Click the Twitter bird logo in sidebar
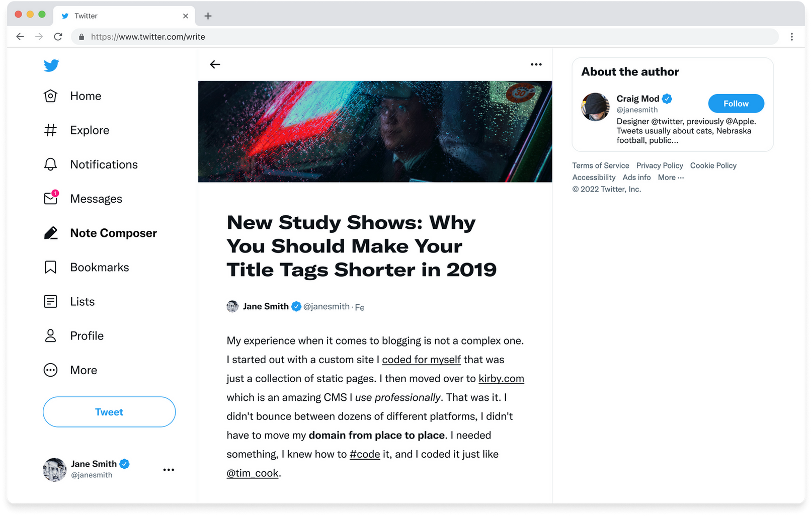Viewport: 812px width, 516px height. 51,65
